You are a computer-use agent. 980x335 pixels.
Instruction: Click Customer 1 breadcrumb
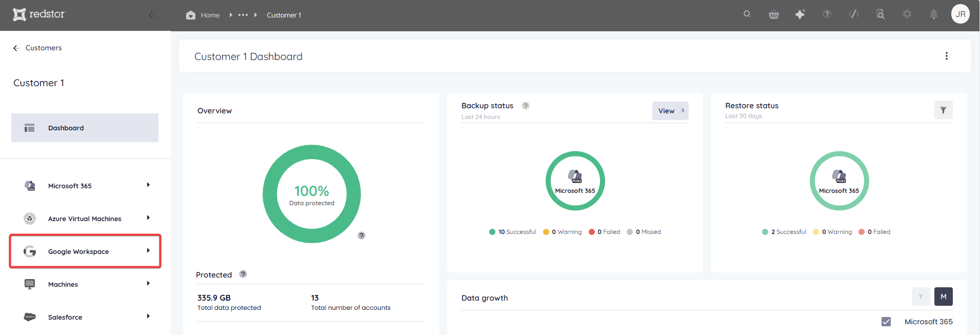[284, 15]
